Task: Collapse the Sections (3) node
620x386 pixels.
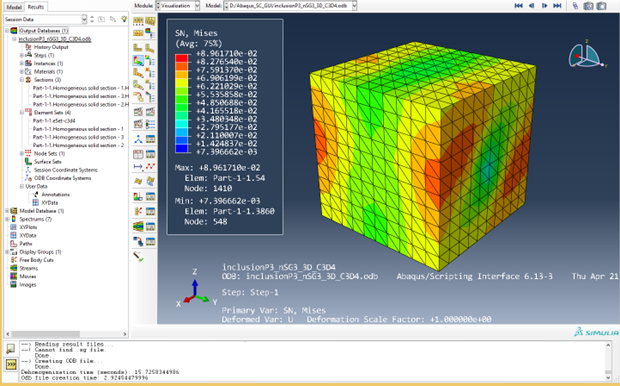Action: coord(22,79)
